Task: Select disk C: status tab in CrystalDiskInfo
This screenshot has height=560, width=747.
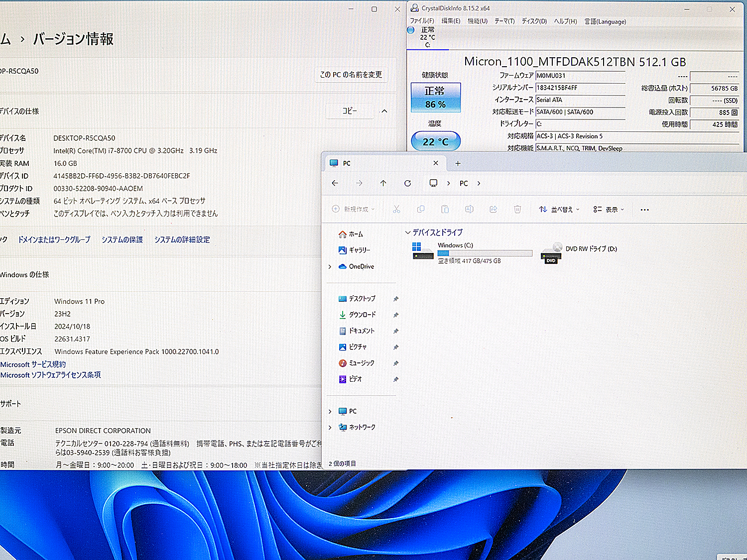Action: pyautogui.click(x=427, y=37)
